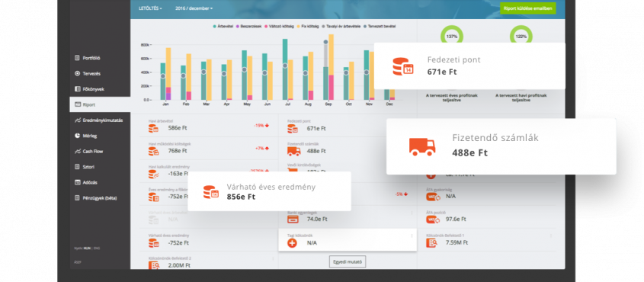The image size is (644, 282).
Task: Click the -5% change indicator
Action: [402, 194]
